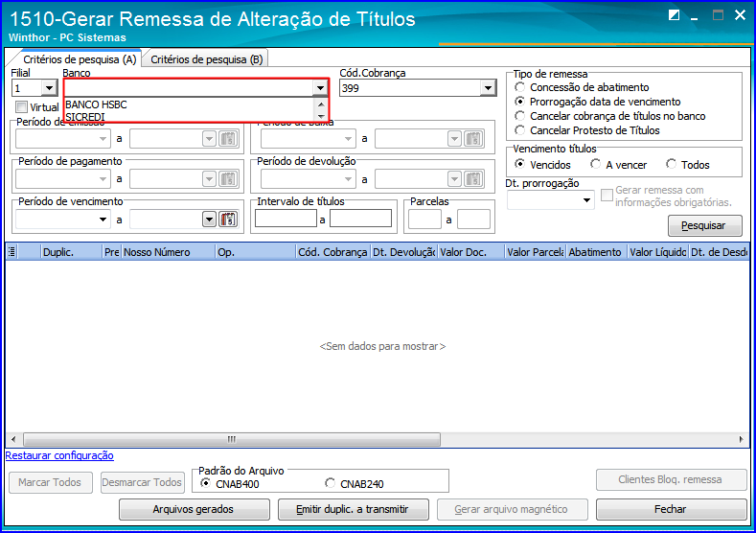Viewport: 756px width, 533px height.
Task: Choose Todos radio option
Action: click(671, 164)
